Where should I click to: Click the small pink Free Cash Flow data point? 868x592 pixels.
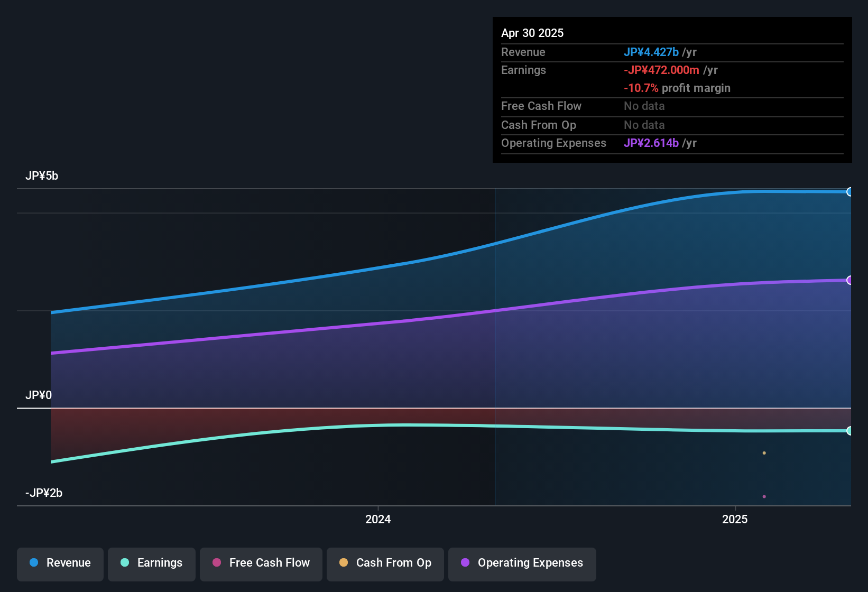pyautogui.click(x=764, y=496)
